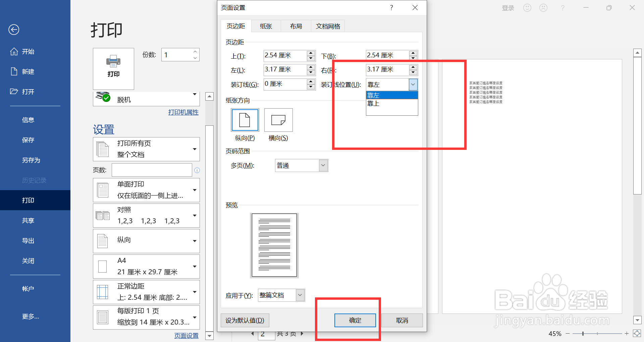Confirm with the 确定 button
Image resolution: width=644 pixels, height=342 pixels.
pos(355,321)
